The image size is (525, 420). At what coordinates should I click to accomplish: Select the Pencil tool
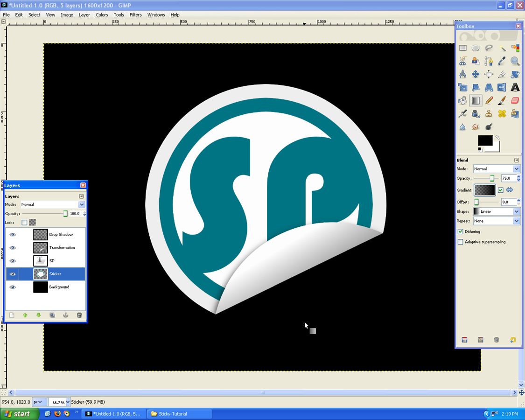(x=489, y=100)
